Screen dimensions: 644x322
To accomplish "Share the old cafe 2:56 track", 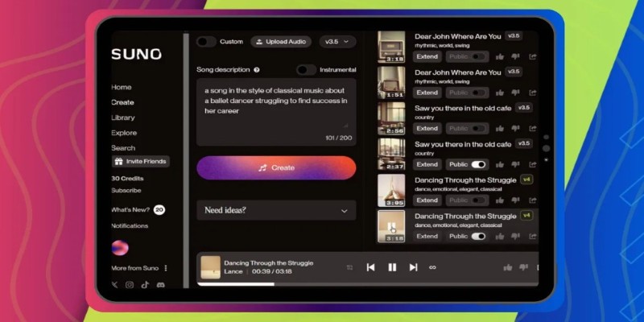I will [x=533, y=129].
